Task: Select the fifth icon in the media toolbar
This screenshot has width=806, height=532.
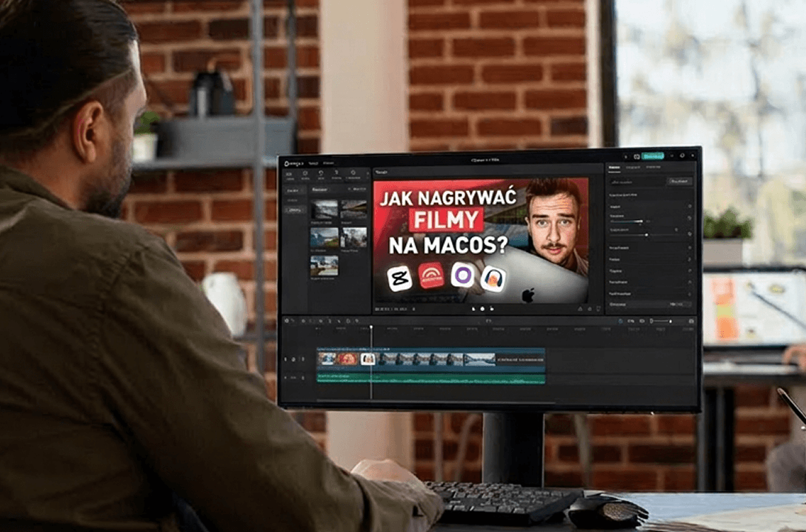Action: pos(353,175)
